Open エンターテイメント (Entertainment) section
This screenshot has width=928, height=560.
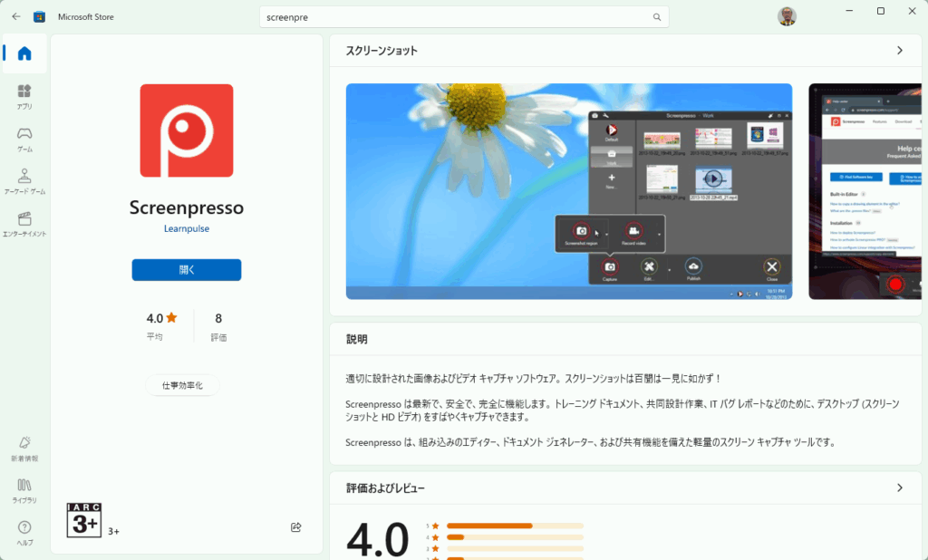click(24, 224)
